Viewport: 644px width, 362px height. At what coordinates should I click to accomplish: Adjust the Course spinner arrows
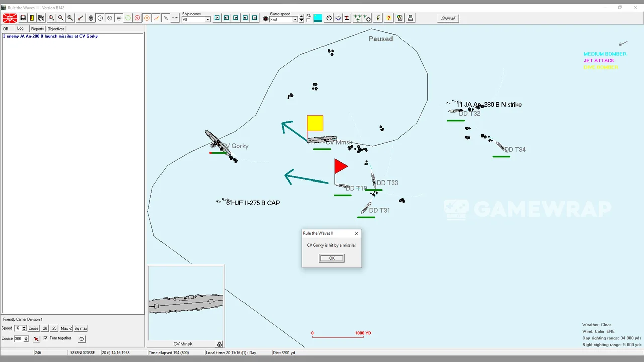pos(26,339)
